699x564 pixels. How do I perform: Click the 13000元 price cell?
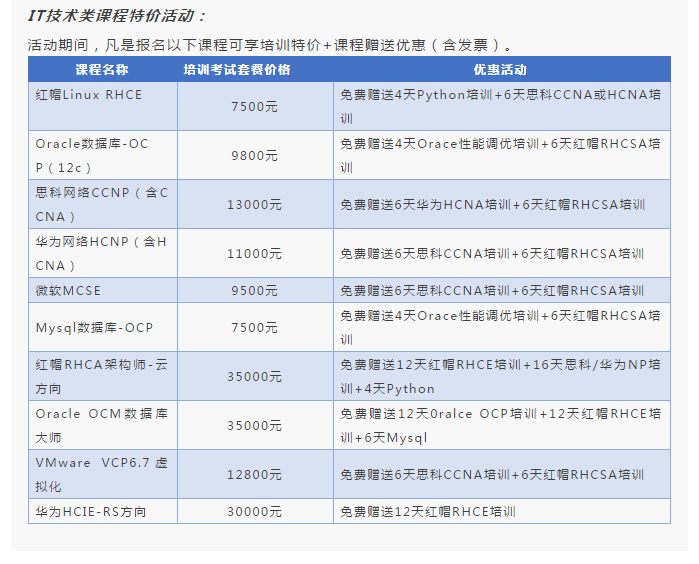click(255, 205)
